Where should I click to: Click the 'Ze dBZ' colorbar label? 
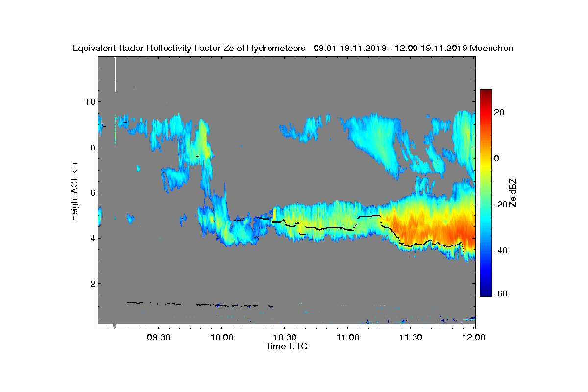pos(513,193)
